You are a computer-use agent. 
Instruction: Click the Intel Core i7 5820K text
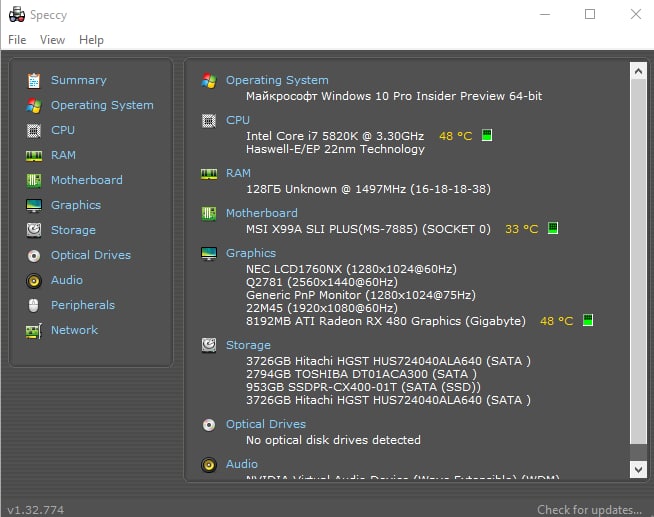[335, 136]
